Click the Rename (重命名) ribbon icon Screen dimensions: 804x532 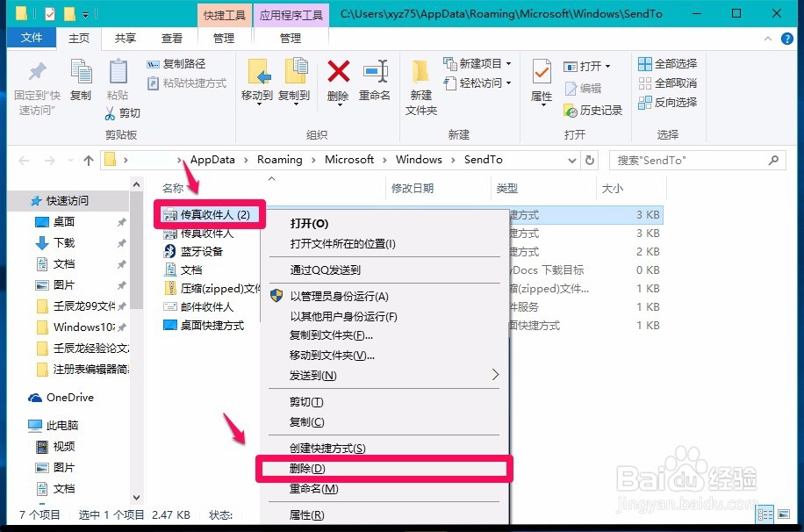(376, 72)
